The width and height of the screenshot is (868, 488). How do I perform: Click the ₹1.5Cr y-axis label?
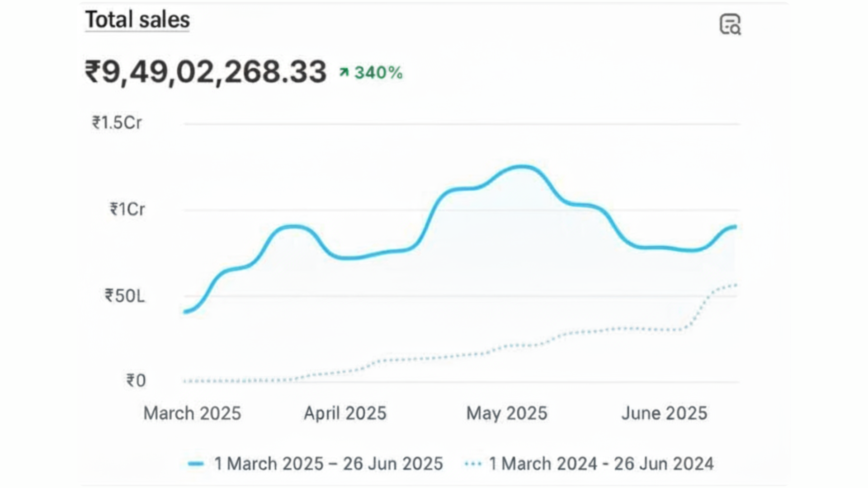click(x=117, y=122)
